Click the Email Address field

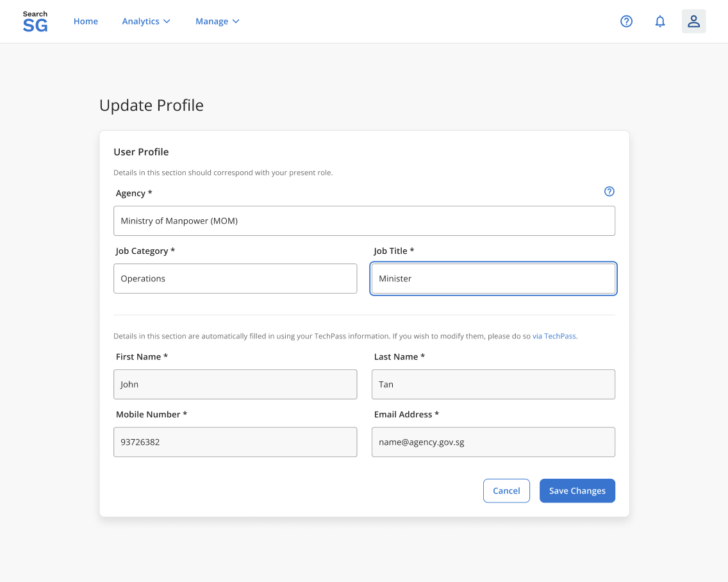(x=493, y=442)
